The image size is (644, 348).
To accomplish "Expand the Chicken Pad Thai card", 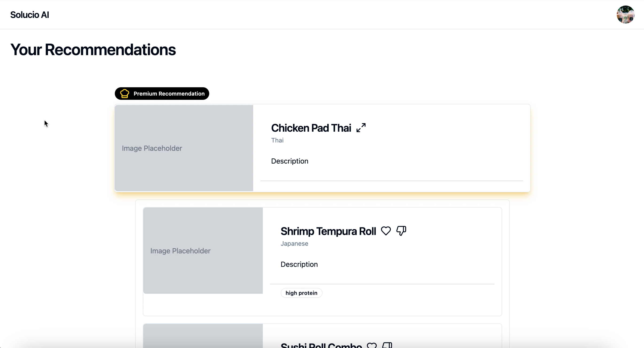I will pos(361,128).
